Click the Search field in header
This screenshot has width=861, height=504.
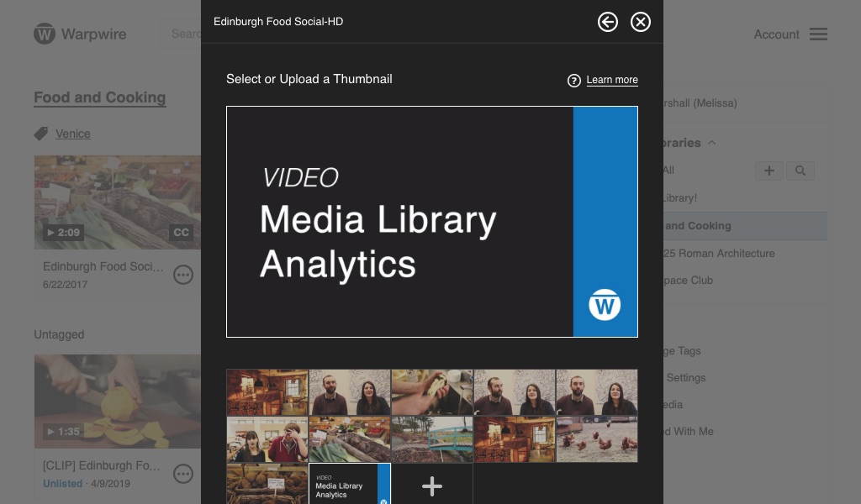point(181,34)
